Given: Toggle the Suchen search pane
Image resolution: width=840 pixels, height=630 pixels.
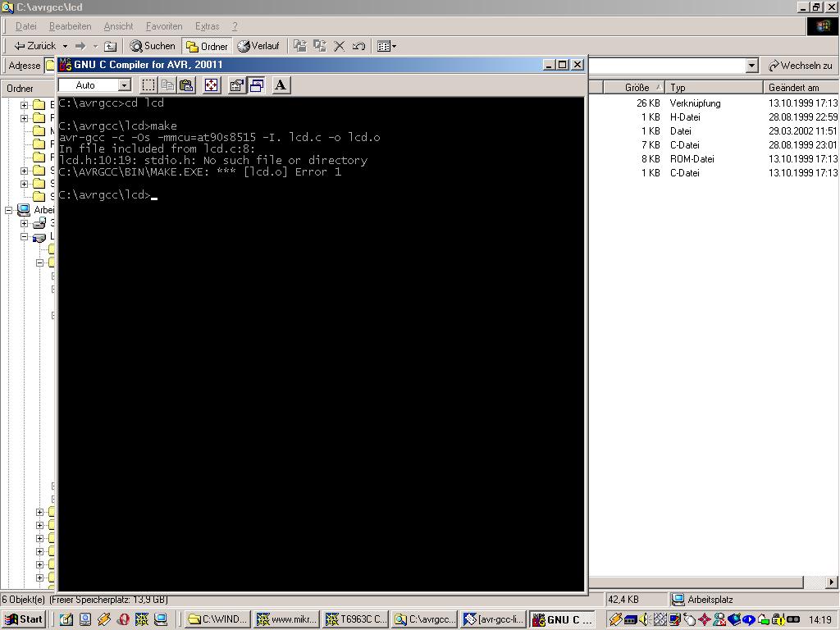Looking at the screenshot, I should (153, 46).
